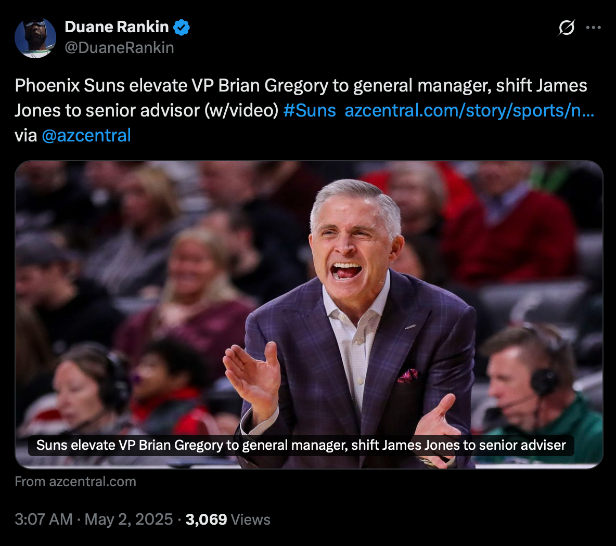Click the 'via' text before @azcentral
Viewport: 616px width, 546px height.
click(x=26, y=136)
